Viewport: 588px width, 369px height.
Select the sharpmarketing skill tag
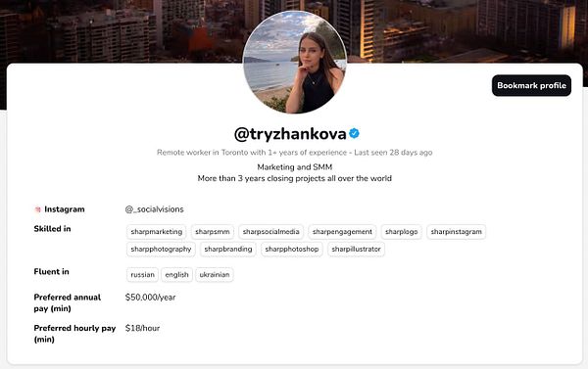click(x=157, y=232)
